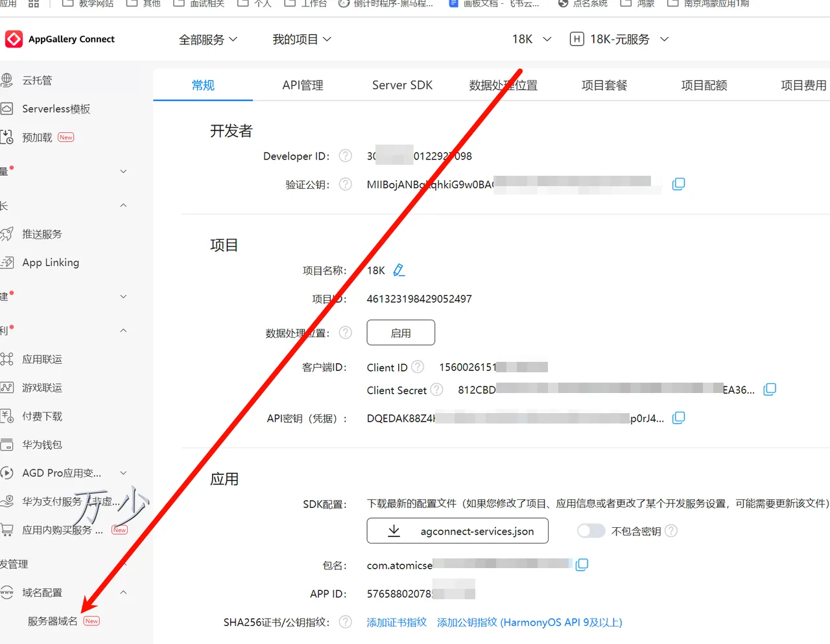
Task: Show help for Client Secret
Action: tap(437, 390)
